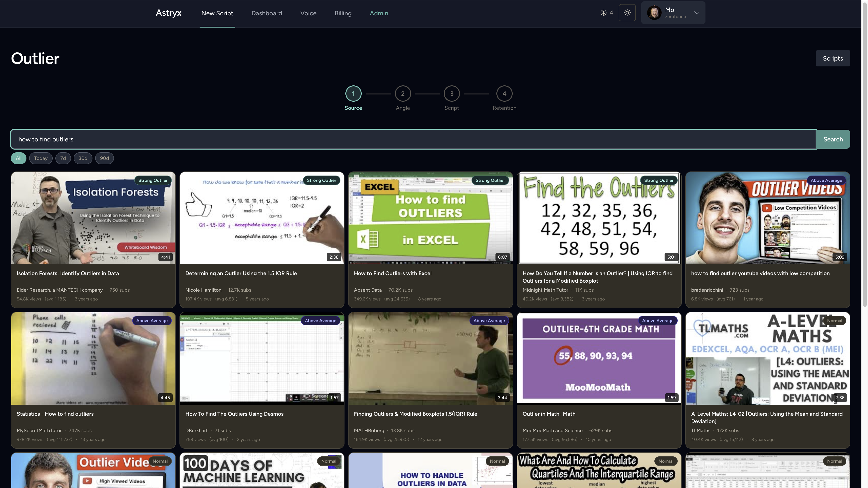Open the 'Find the Outliers' numbers thumbnail

pos(599,218)
